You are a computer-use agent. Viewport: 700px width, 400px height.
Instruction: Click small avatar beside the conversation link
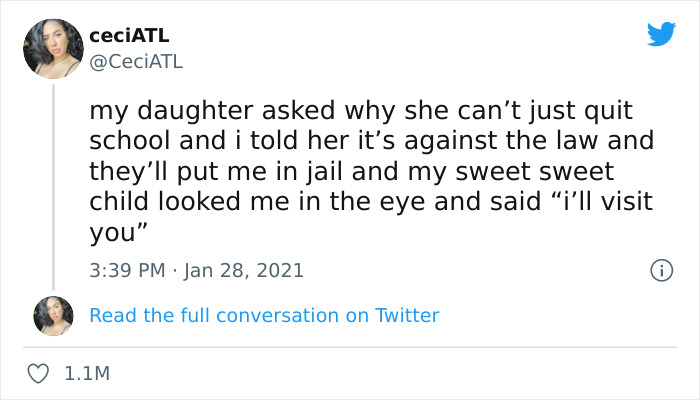53,315
